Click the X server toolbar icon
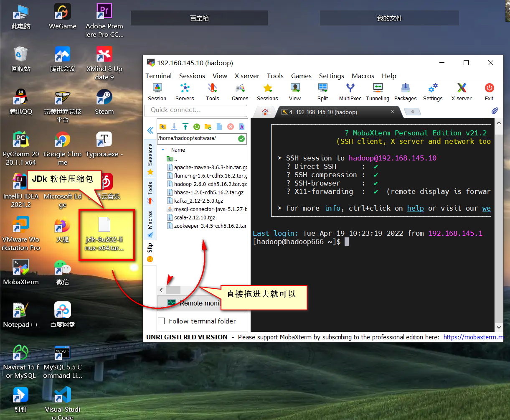Viewport: 510px width, 420px height. [x=461, y=92]
